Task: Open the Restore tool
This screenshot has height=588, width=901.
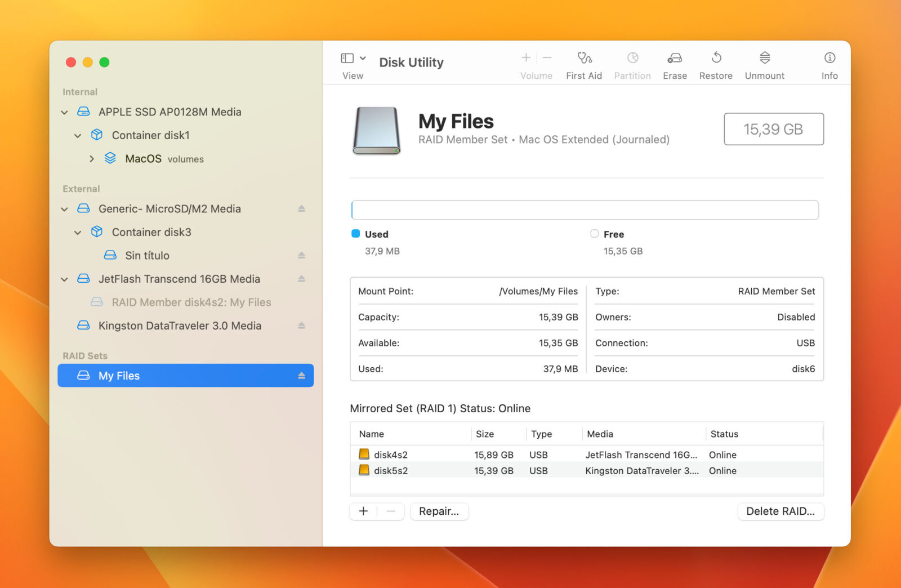Action: point(715,63)
